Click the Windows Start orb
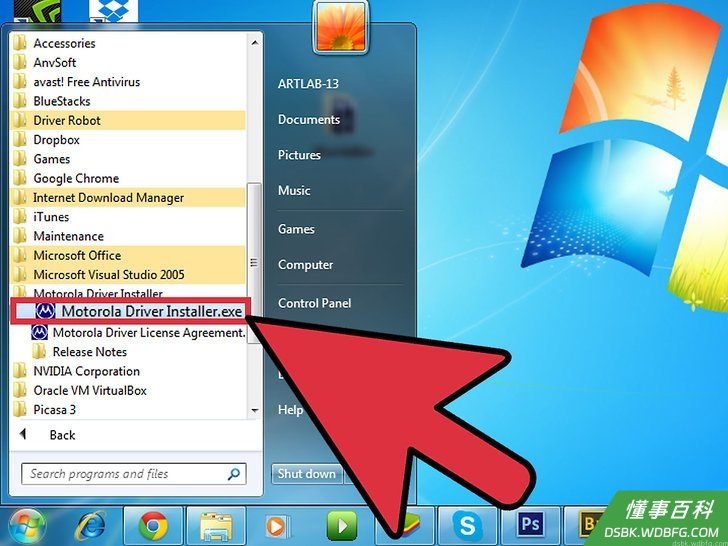Screen dimensions: 728x546 (x=27, y=526)
